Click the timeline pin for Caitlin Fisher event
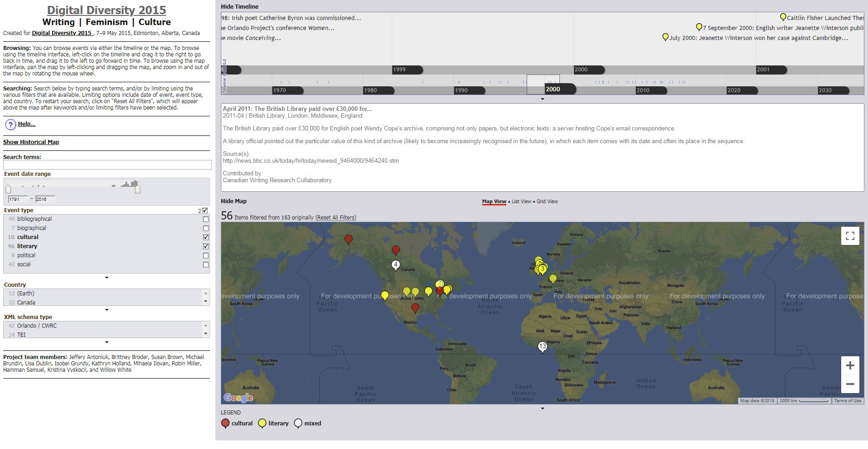868x449 pixels. pos(783,17)
